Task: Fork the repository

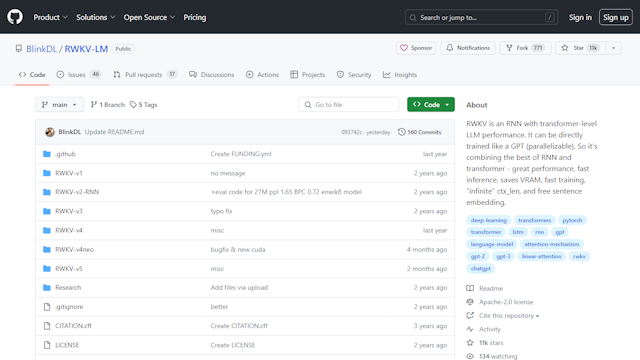Action: click(525, 48)
